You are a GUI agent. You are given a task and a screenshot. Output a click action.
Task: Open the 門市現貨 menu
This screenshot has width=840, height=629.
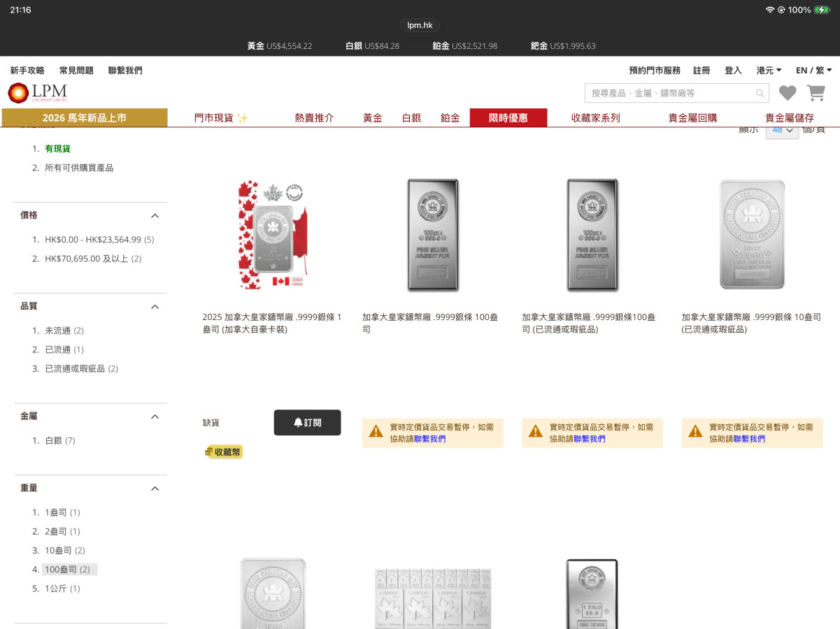click(221, 118)
